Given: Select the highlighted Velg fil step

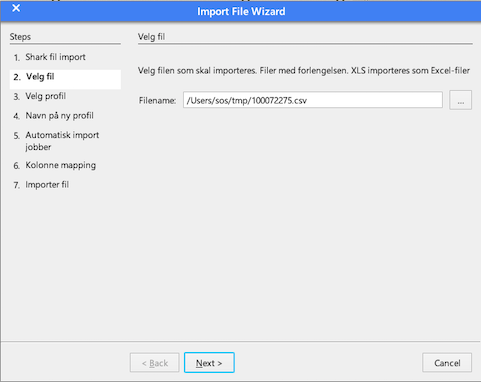Looking at the screenshot, I should pos(65,77).
